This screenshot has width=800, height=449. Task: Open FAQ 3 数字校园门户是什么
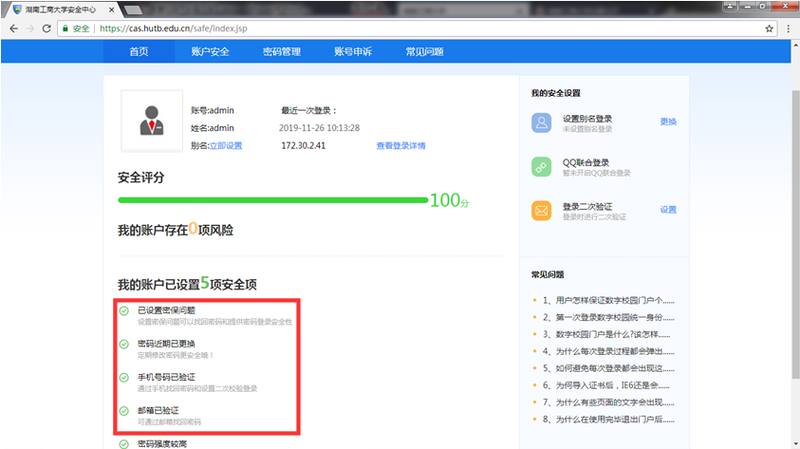point(606,335)
